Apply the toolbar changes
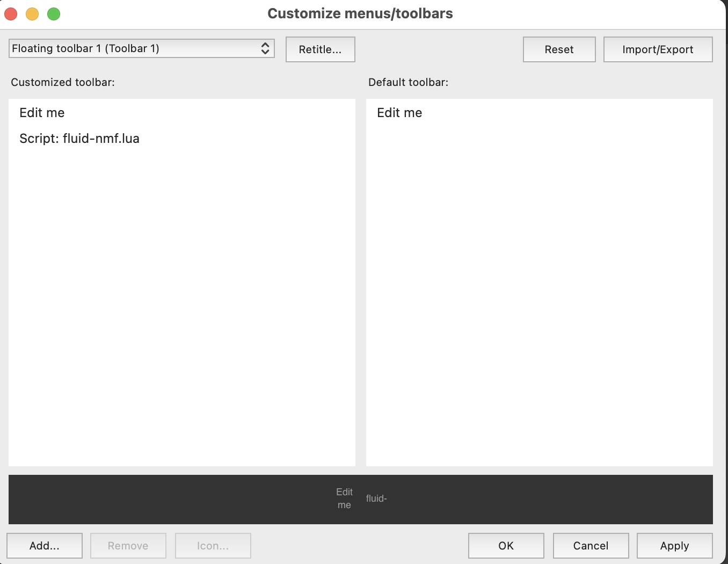This screenshot has width=728, height=564. point(674,546)
